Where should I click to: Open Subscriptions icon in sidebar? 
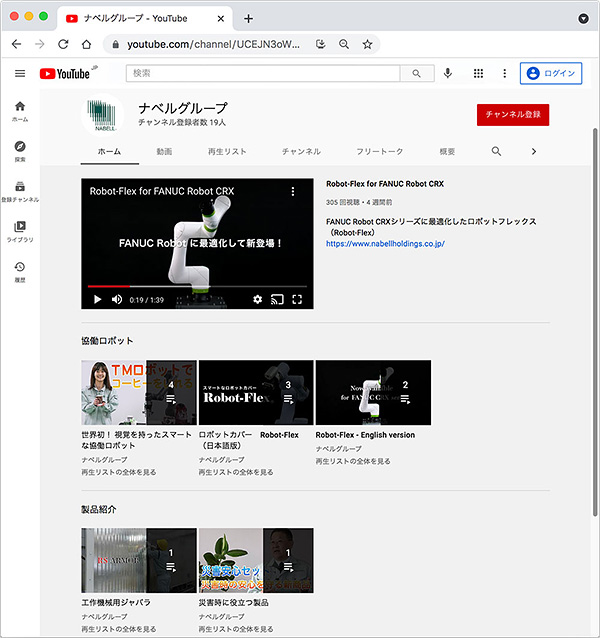[20, 191]
